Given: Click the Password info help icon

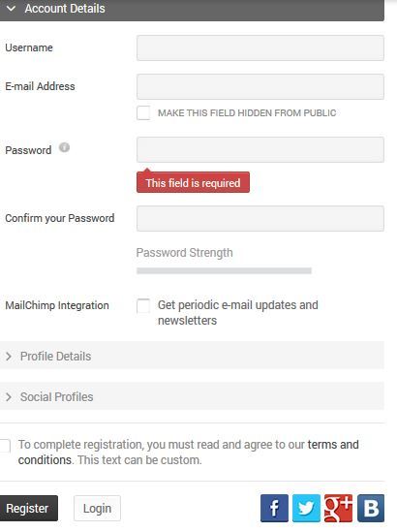Looking at the screenshot, I should (64, 147).
